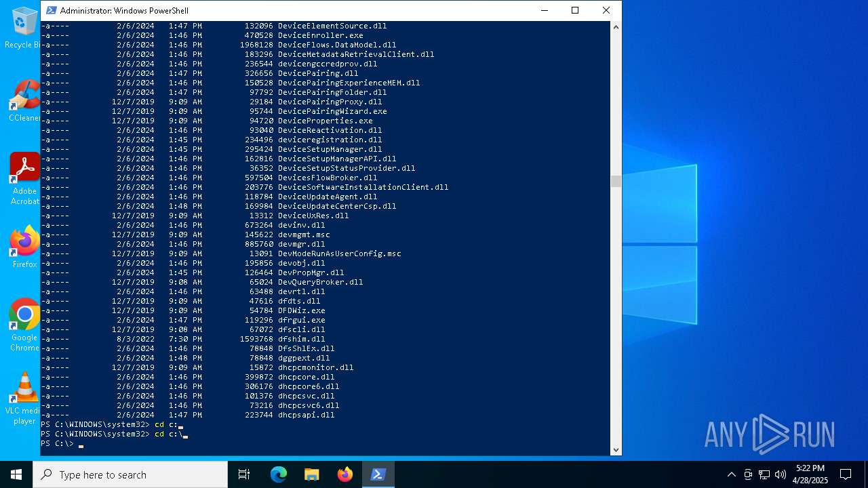Select the Adobe Acrobat desktop shortcut
Screen dimensions: 868x488
(24, 179)
